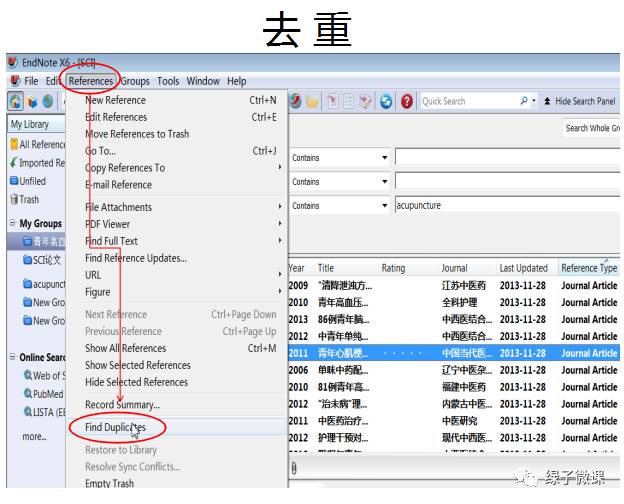Open EndNote Help red question icon
Image resolution: width=624 pixels, height=504 pixels.
406,102
